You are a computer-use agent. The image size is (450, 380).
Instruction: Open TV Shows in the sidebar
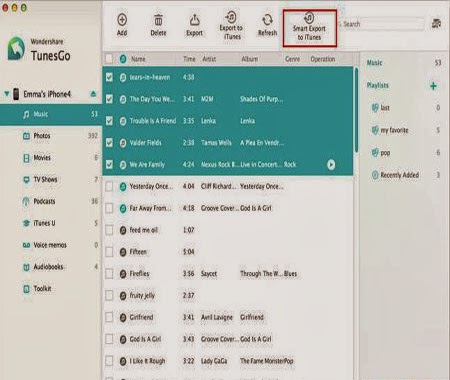(51, 180)
